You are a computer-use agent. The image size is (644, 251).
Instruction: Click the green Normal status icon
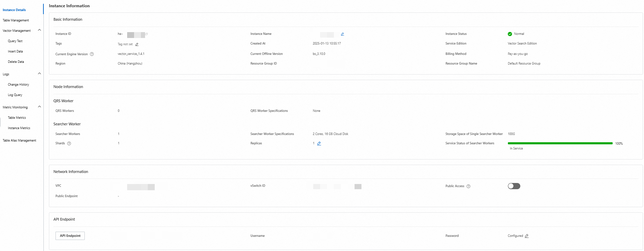coord(510,34)
